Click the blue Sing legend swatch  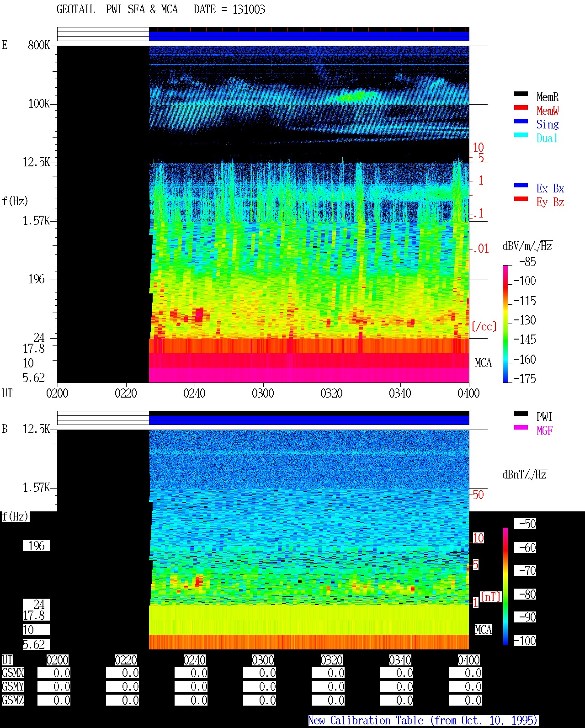click(x=521, y=121)
